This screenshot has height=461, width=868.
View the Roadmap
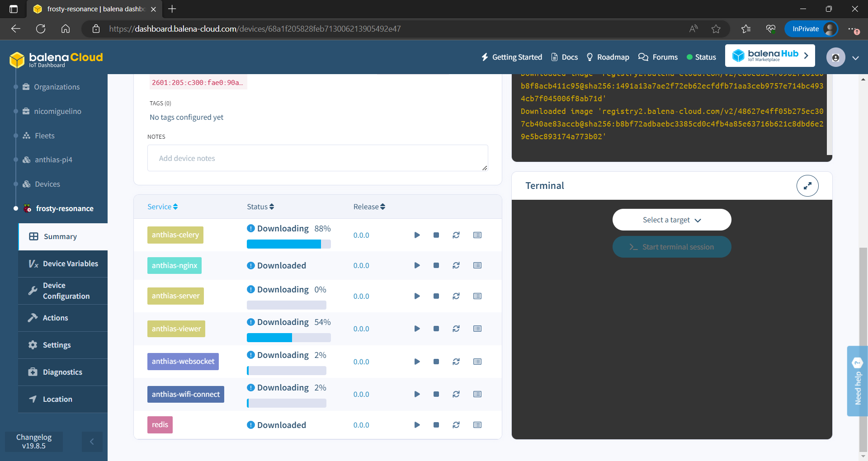(x=608, y=57)
